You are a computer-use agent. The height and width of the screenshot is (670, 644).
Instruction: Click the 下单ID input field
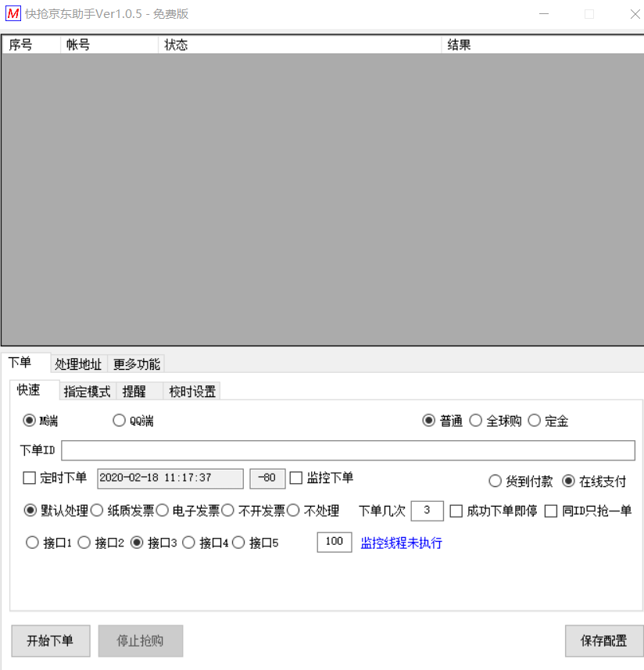(x=348, y=450)
